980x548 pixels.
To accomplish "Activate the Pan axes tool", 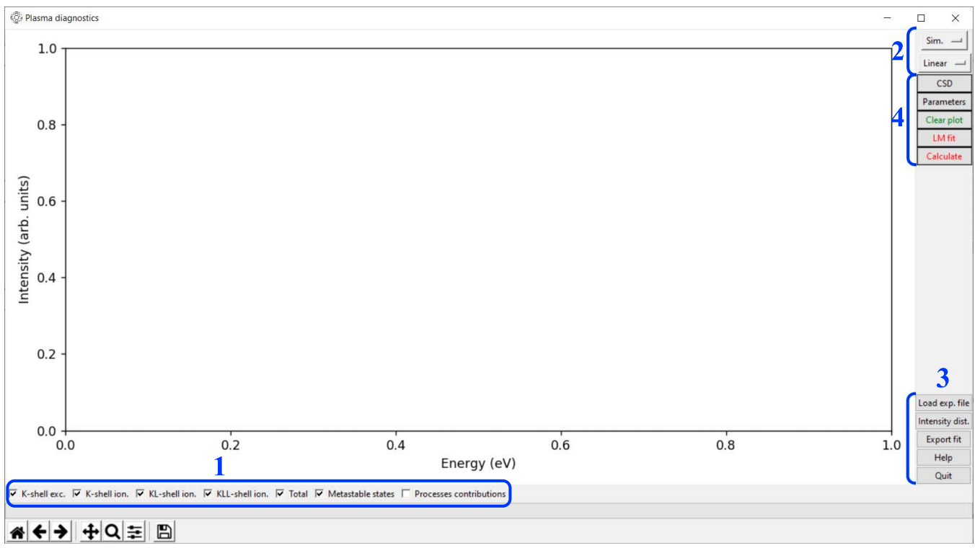I will (x=91, y=532).
